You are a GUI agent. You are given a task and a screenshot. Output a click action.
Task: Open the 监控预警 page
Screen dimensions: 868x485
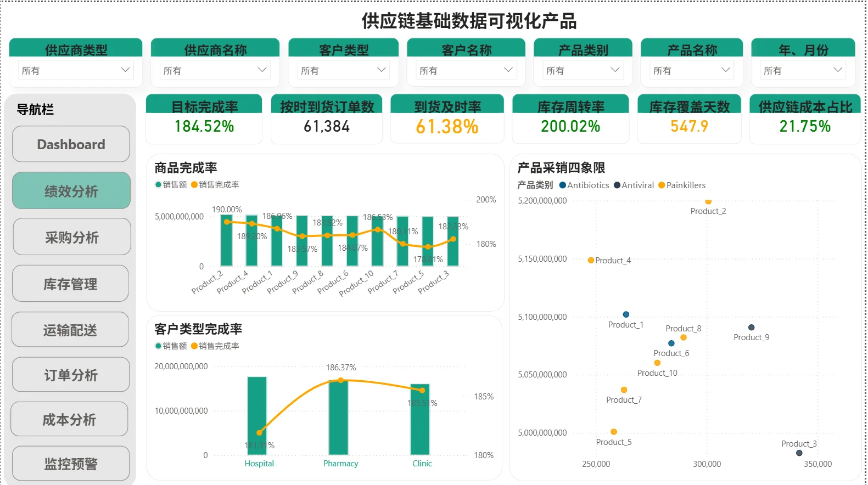point(71,464)
